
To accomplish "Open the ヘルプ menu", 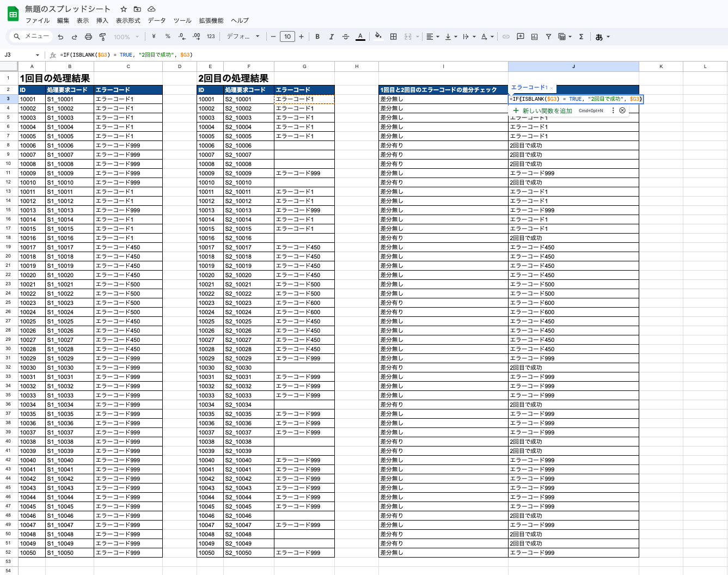I will pyautogui.click(x=240, y=21).
